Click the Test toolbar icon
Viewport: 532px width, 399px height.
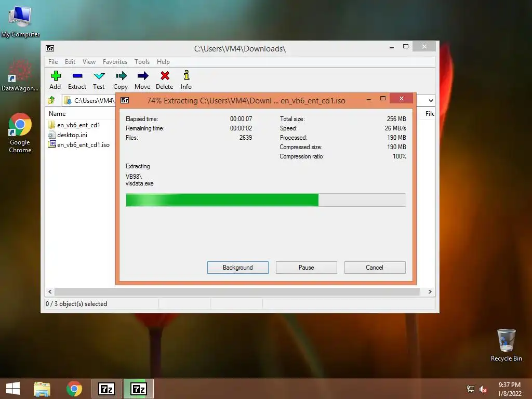click(x=99, y=76)
